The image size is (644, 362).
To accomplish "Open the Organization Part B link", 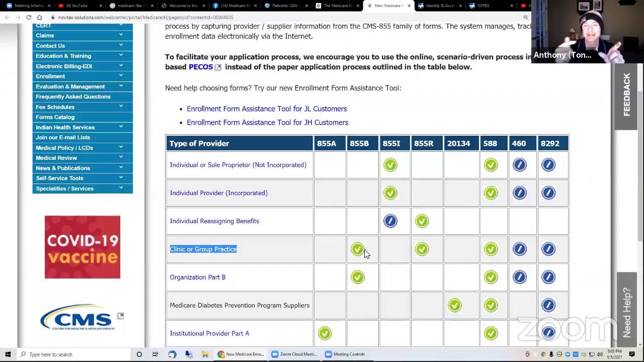I will tap(198, 278).
